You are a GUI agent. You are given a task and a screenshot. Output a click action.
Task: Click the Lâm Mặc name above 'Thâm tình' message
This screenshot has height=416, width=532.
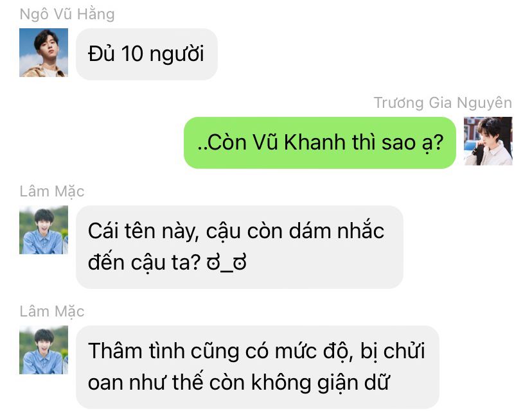(x=52, y=312)
